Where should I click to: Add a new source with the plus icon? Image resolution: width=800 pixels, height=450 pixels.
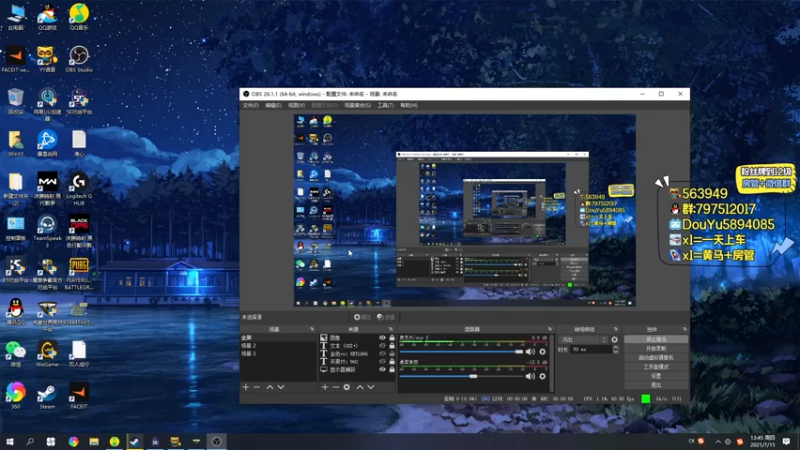[x=324, y=387]
